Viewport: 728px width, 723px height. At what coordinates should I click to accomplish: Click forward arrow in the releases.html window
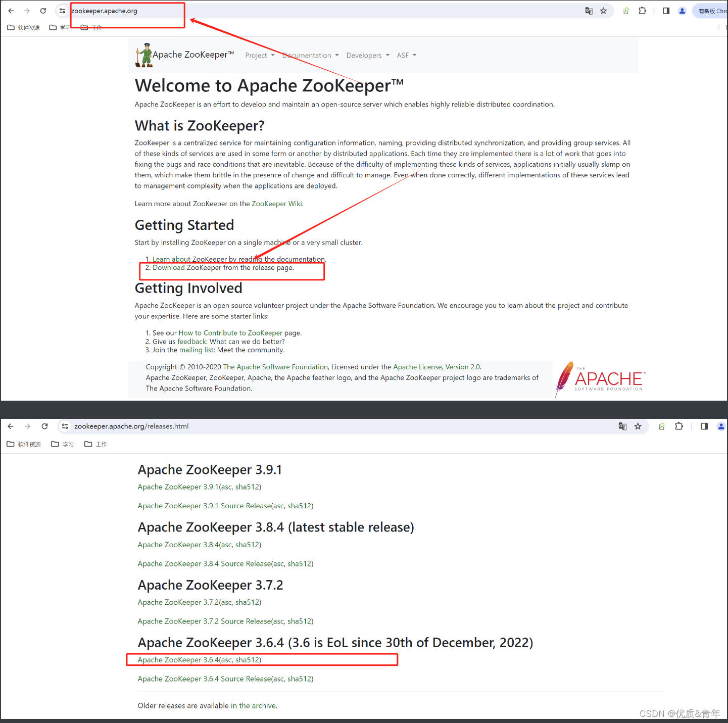tap(27, 426)
